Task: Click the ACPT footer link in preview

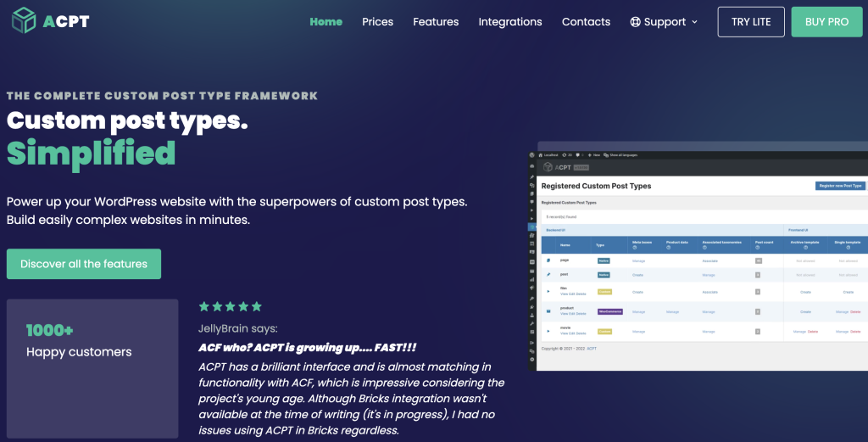Action: pos(592,349)
